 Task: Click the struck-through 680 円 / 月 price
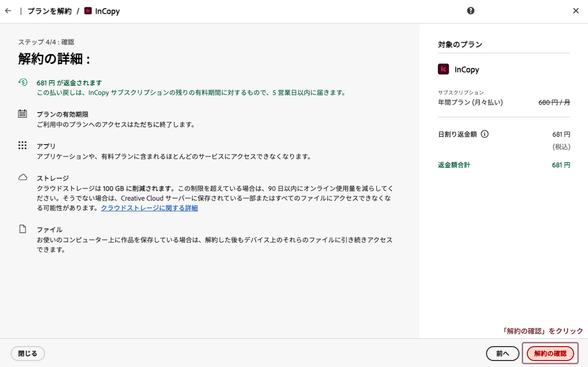point(554,102)
